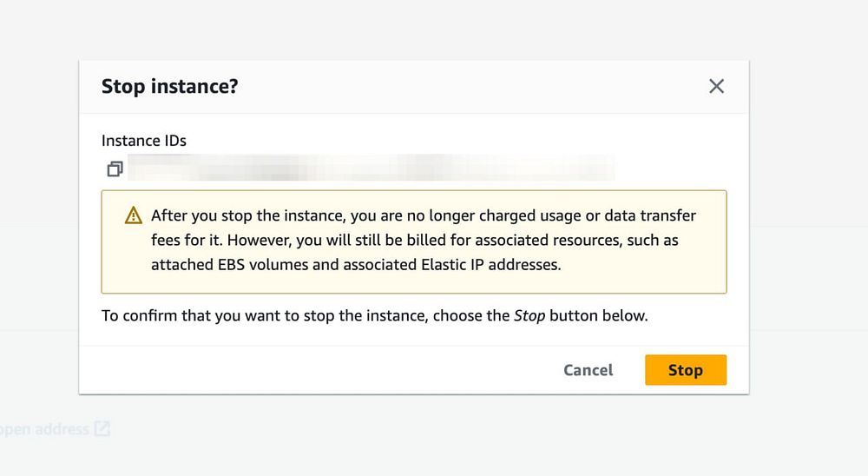The height and width of the screenshot is (476, 868).
Task: Click the italic 'Stop' word in confirmation text
Action: [529, 315]
